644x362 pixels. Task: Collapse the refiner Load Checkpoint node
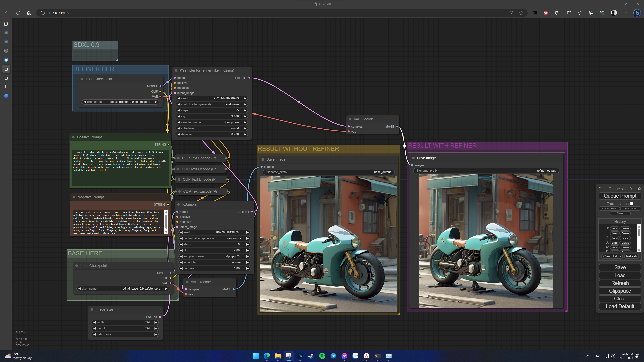tap(82, 79)
